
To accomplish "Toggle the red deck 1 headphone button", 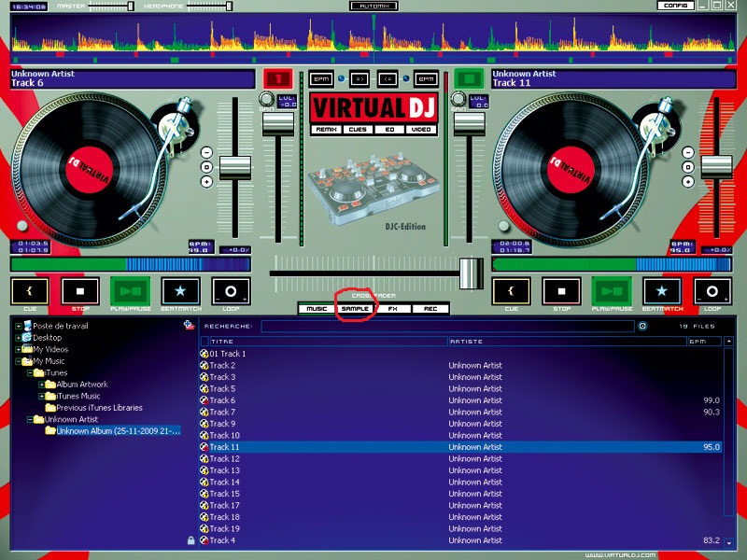I will pyautogui.click(x=278, y=78).
